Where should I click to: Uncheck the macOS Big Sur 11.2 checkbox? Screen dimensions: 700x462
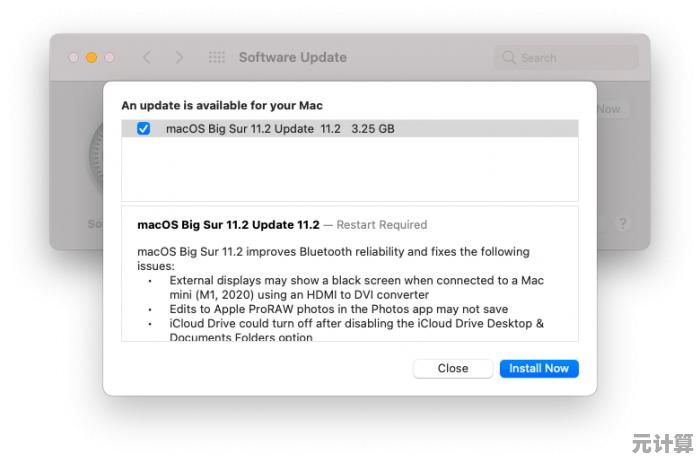[143, 129]
